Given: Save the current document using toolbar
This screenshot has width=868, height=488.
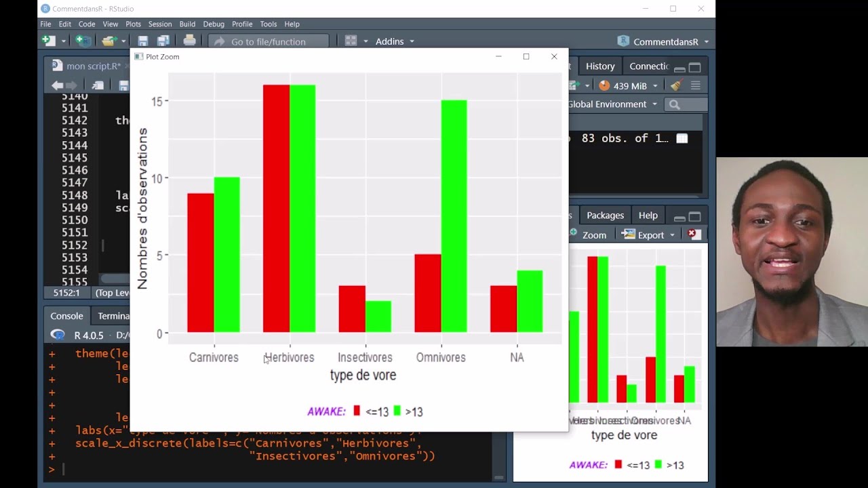Looking at the screenshot, I should [x=142, y=41].
